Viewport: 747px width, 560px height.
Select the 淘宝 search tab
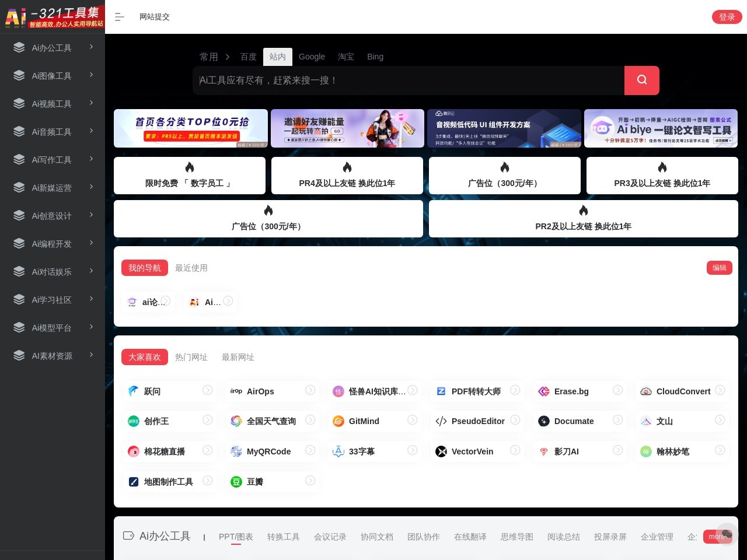(346, 57)
